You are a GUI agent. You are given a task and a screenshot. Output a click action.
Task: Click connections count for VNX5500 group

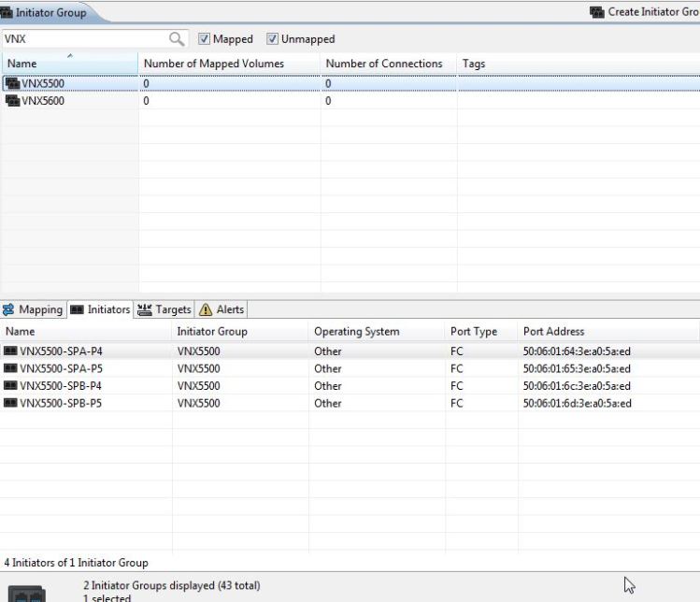pyautogui.click(x=328, y=83)
